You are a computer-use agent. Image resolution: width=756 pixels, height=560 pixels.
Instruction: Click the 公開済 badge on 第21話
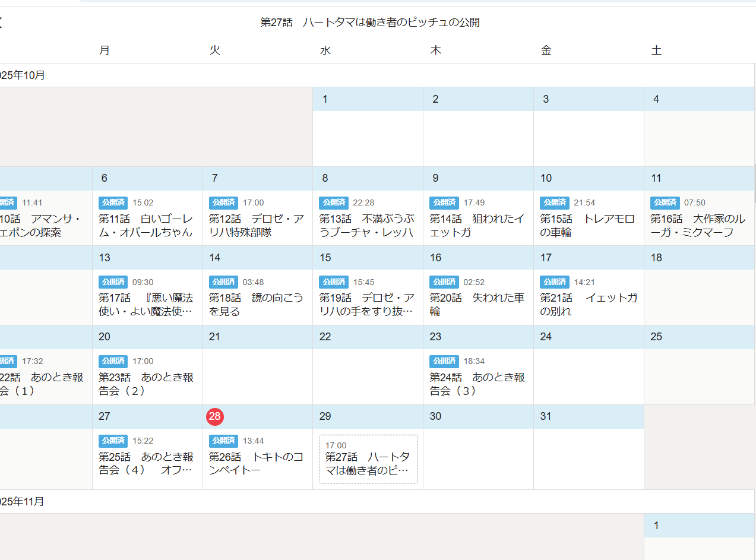click(555, 282)
